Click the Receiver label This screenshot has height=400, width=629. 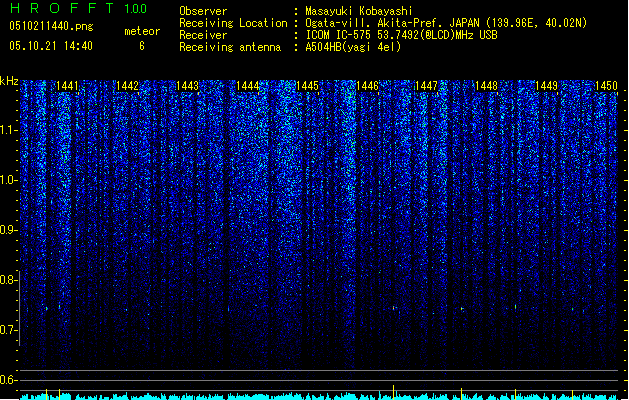[203, 35]
